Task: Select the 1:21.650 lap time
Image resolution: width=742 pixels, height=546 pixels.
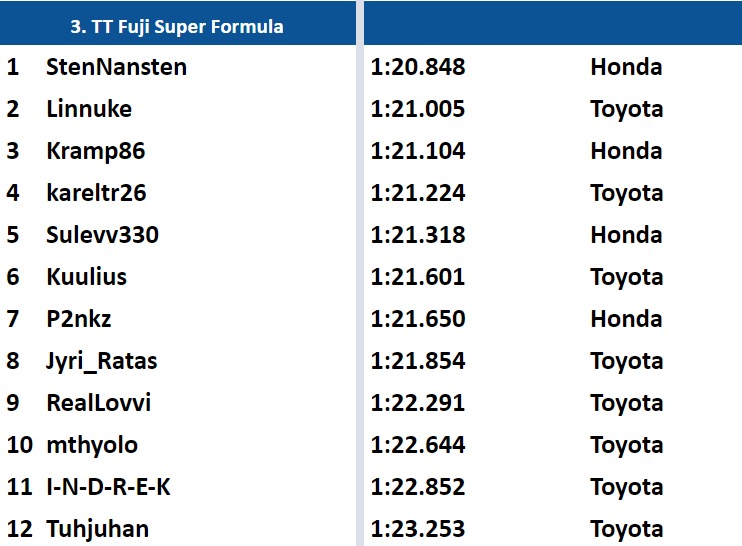Action: click(418, 319)
